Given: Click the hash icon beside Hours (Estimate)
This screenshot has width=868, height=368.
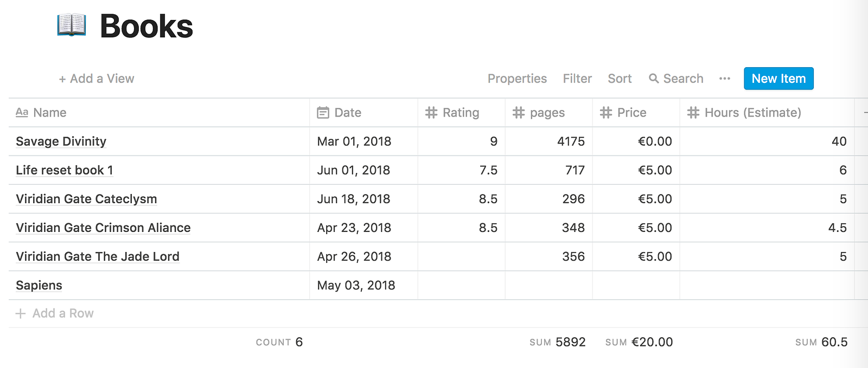Looking at the screenshot, I should click(693, 113).
